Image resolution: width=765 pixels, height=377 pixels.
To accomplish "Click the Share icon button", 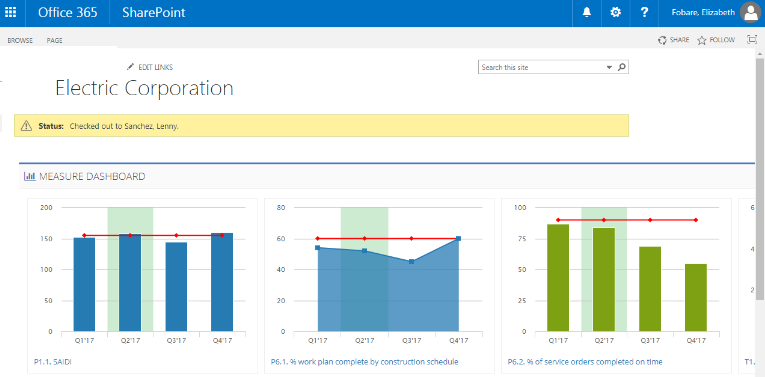I will (x=662, y=40).
